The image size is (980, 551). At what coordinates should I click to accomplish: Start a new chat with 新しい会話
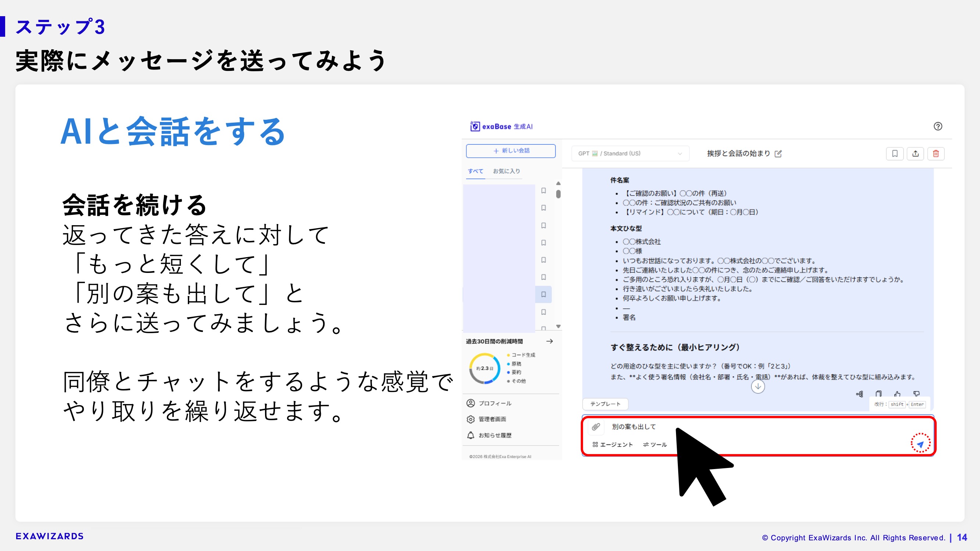point(511,151)
